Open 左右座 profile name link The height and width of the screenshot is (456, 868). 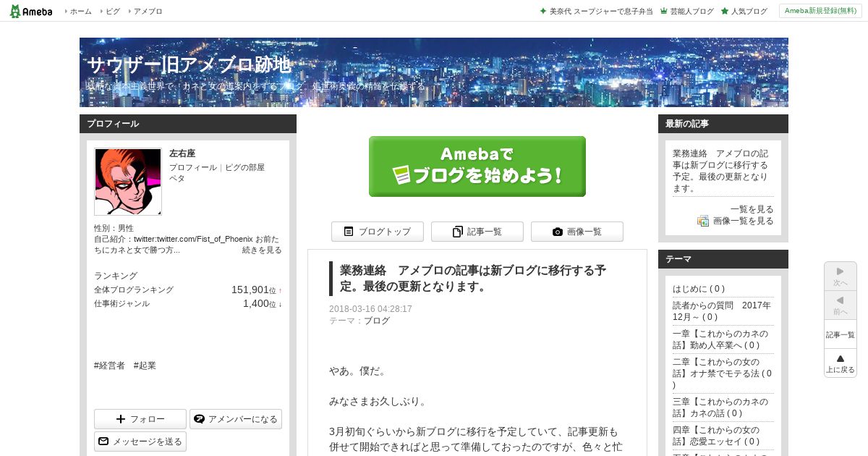coord(182,153)
